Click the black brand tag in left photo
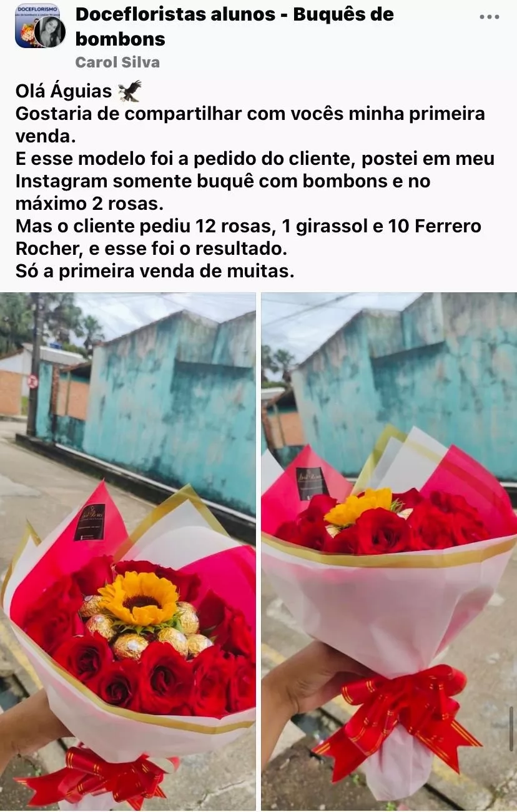This screenshot has height=812, width=517. tap(90, 522)
